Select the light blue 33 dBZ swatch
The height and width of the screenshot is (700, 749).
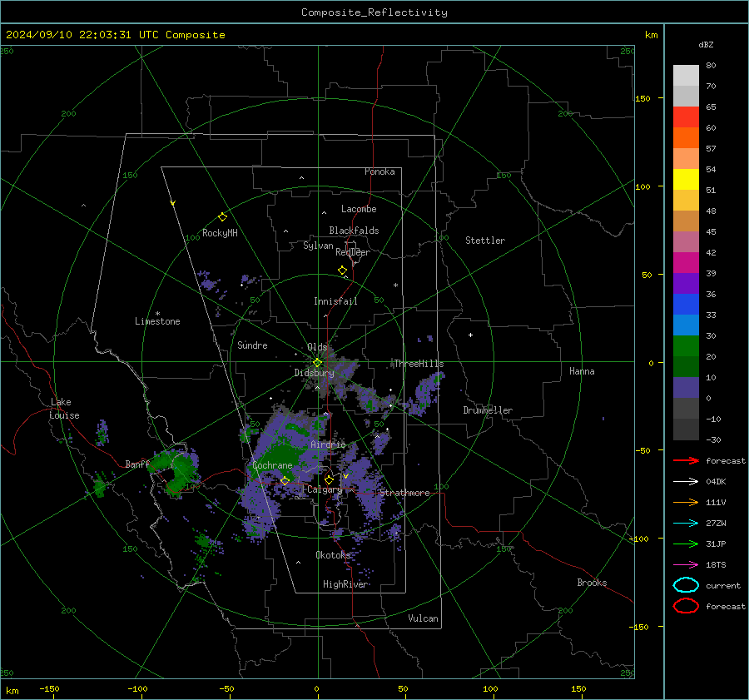pyautogui.click(x=686, y=325)
